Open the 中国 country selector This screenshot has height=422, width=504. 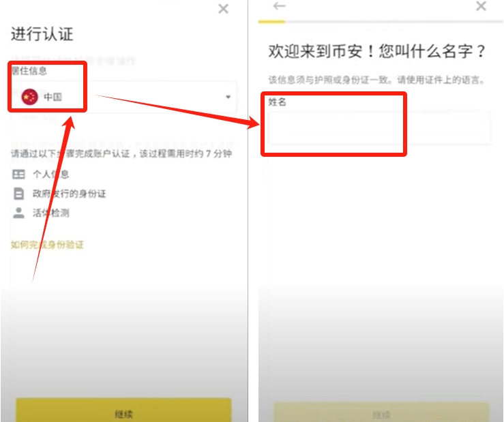pos(124,97)
